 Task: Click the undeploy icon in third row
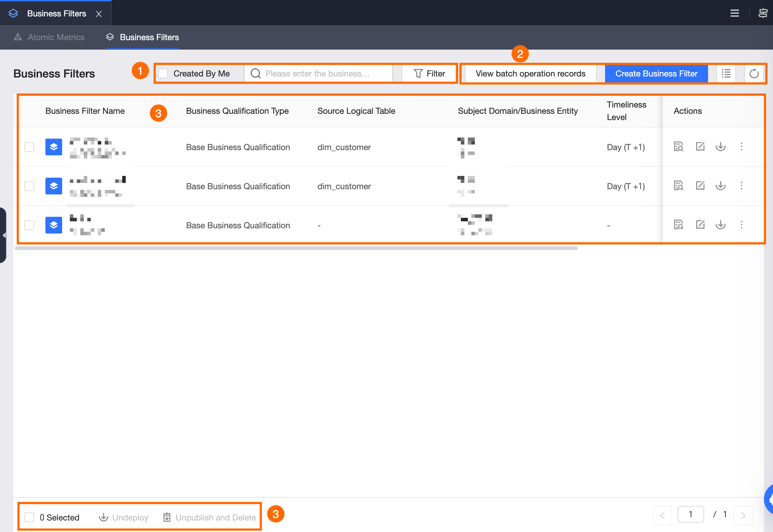720,225
